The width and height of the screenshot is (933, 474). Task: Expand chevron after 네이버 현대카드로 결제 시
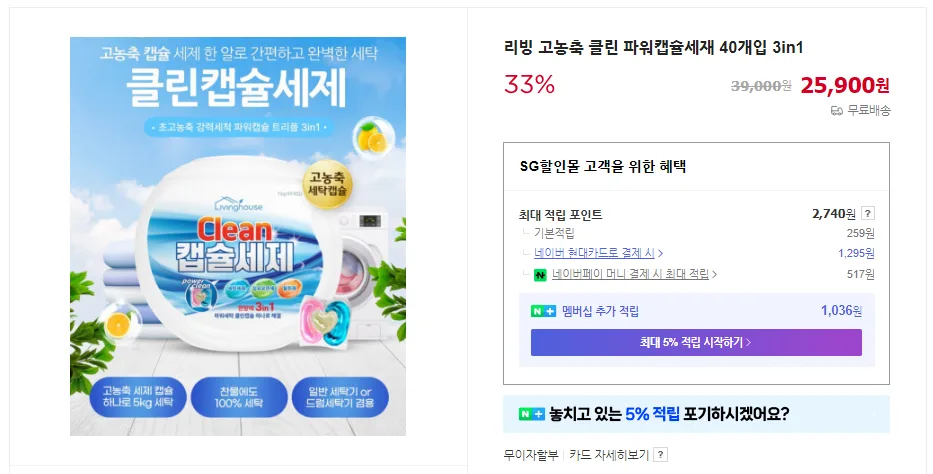pyautogui.click(x=660, y=253)
